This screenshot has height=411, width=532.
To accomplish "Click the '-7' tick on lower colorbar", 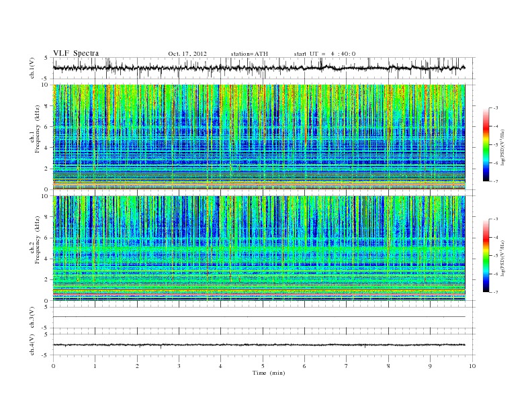I will click(496, 292).
